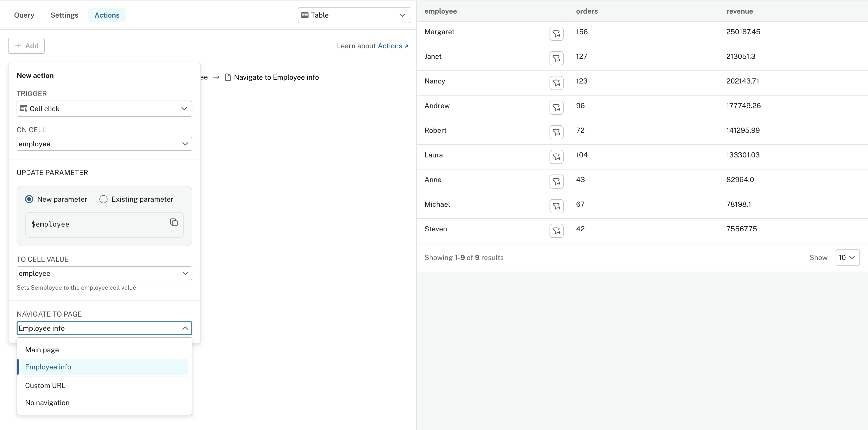Select the New parameter radio button
868x430 pixels.
[29, 199]
